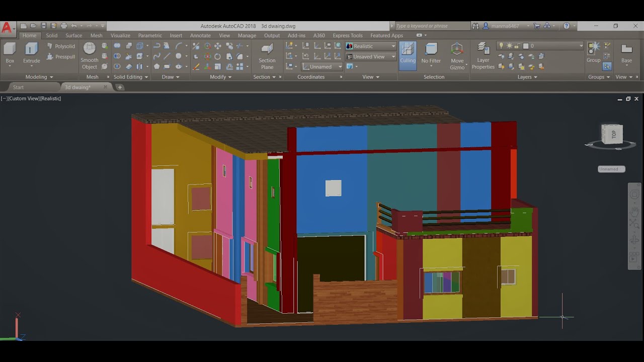Open the Unnamed UCS combo box in ribbon
Screen dimensions: 644x362
(322, 66)
